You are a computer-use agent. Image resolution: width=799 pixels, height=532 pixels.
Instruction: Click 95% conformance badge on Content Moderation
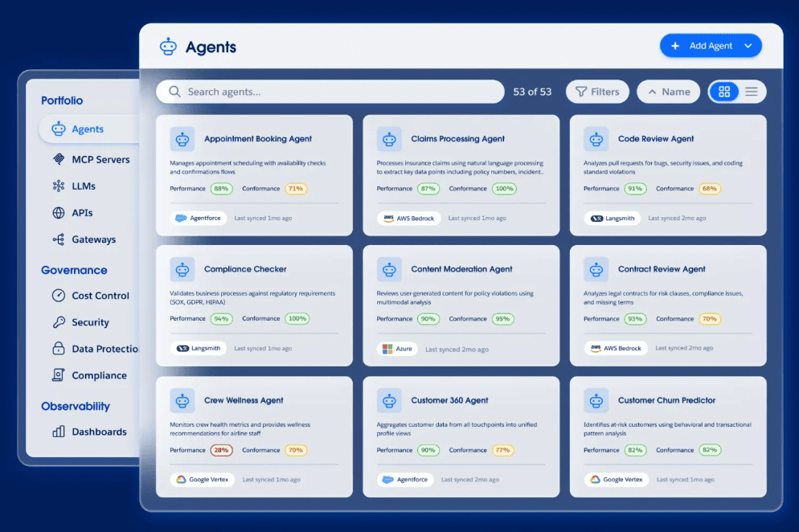(502, 319)
